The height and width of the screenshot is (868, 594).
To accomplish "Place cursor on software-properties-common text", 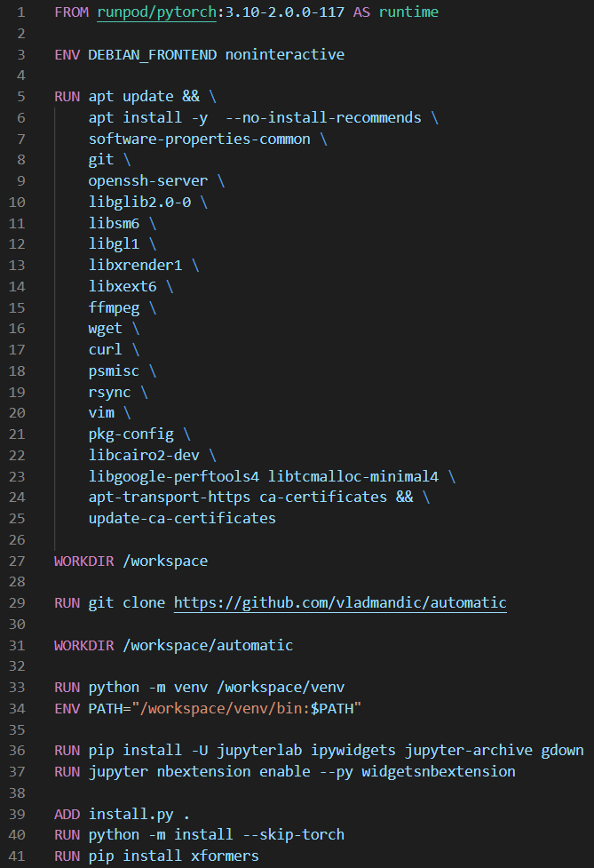I will coord(199,139).
